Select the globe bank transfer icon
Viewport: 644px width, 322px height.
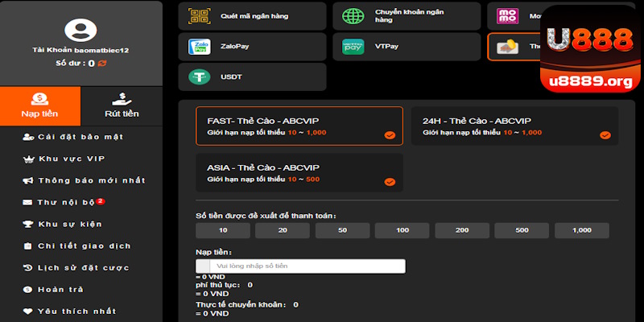353,15
